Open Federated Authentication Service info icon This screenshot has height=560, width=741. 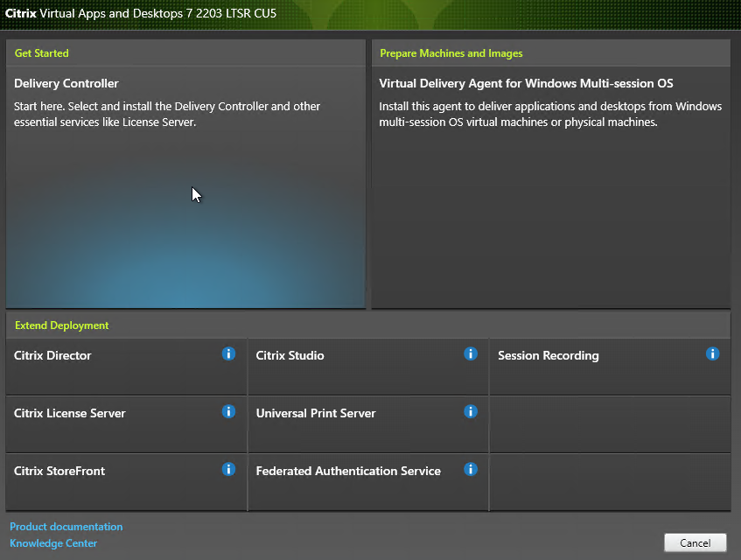(471, 469)
